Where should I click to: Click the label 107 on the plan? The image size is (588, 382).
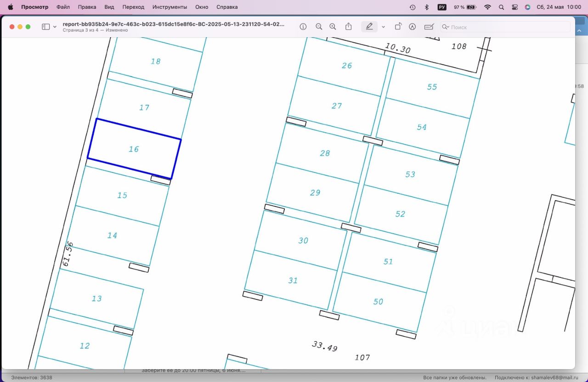click(x=362, y=357)
